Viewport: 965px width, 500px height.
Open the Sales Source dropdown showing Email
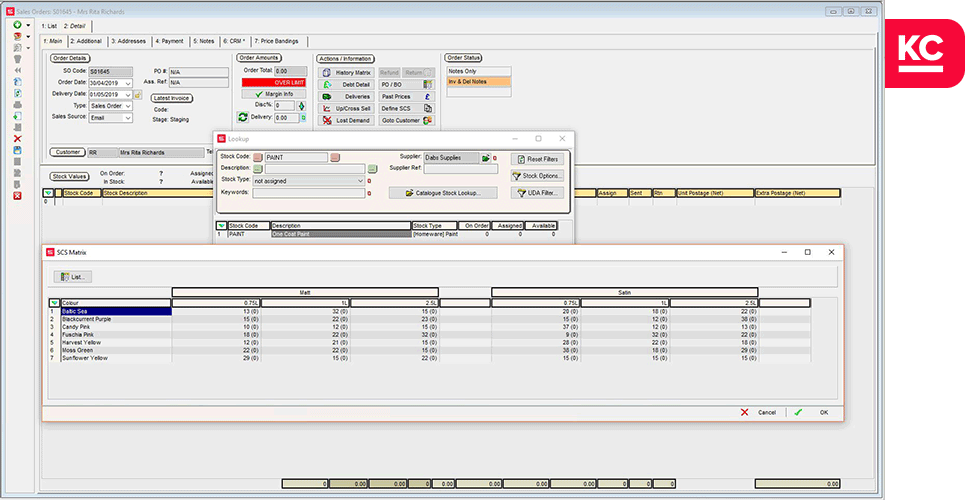coord(128,118)
